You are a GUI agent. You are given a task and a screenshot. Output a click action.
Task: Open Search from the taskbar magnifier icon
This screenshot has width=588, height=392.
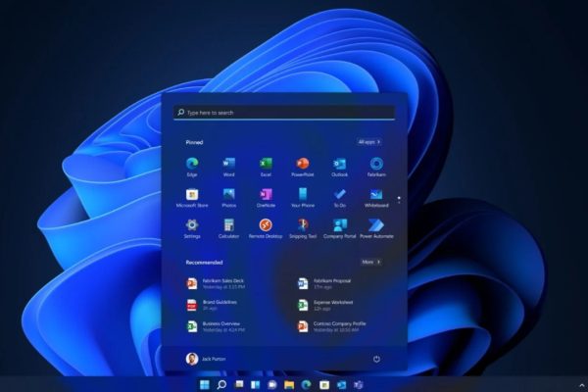pos(221,384)
